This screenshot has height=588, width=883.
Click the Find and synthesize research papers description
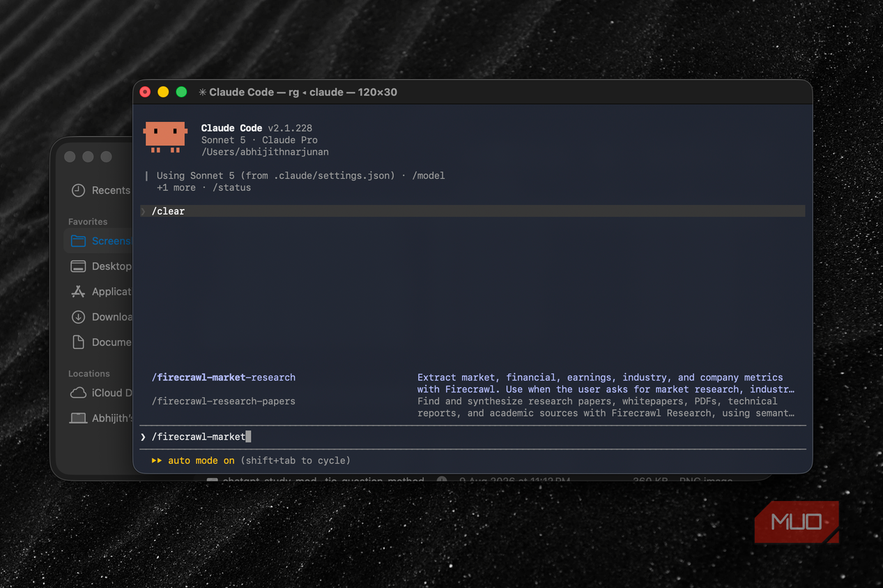606,407
